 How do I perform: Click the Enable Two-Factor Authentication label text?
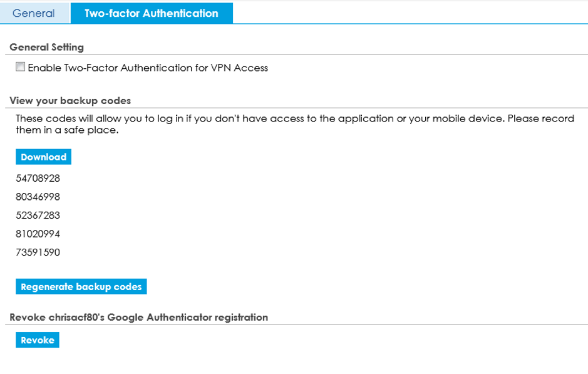(x=148, y=68)
